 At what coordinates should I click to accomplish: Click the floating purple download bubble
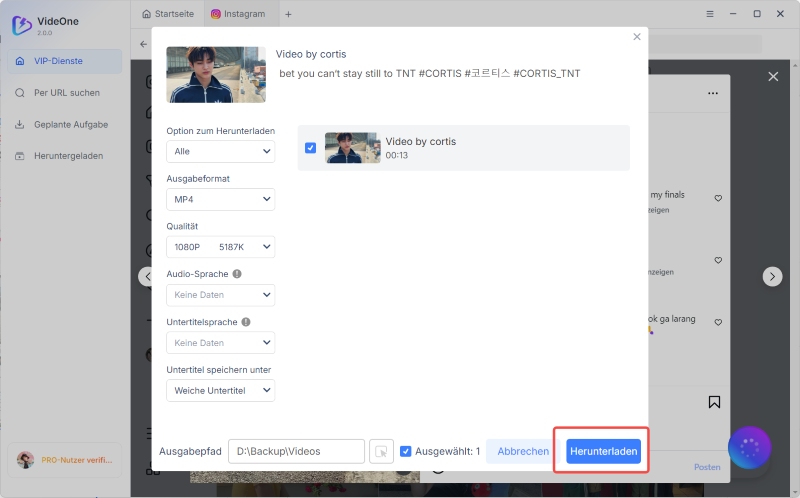click(749, 447)
